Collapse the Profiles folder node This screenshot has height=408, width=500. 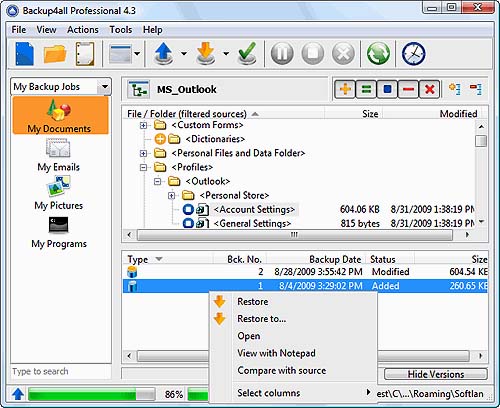click(x=143, y=167)
